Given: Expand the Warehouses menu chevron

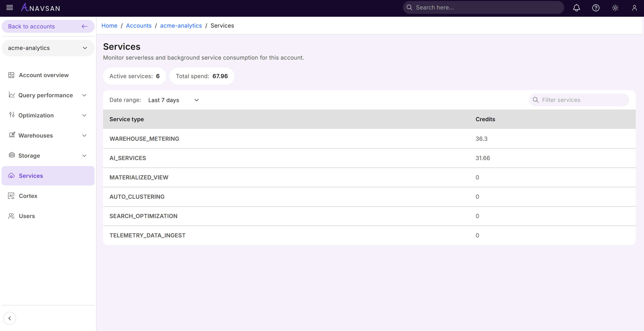Looking at the screenshot, I should click(x=84, y=136).
